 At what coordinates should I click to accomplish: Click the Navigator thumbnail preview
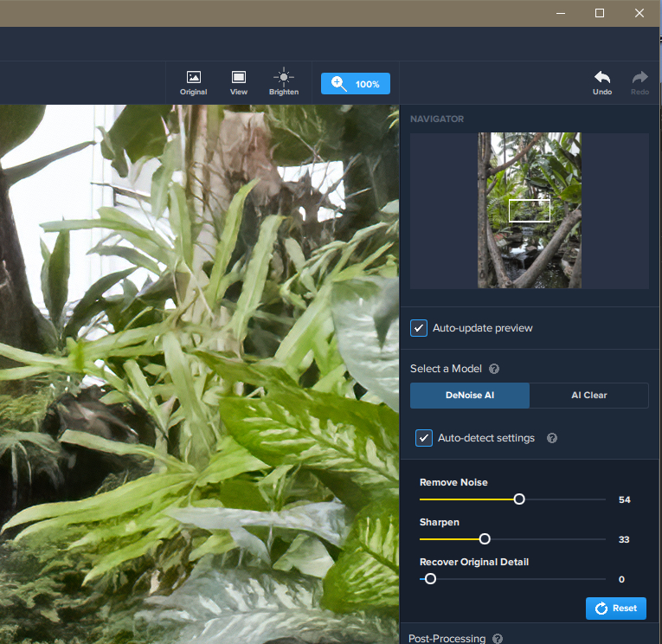click(x=529, y=210)
